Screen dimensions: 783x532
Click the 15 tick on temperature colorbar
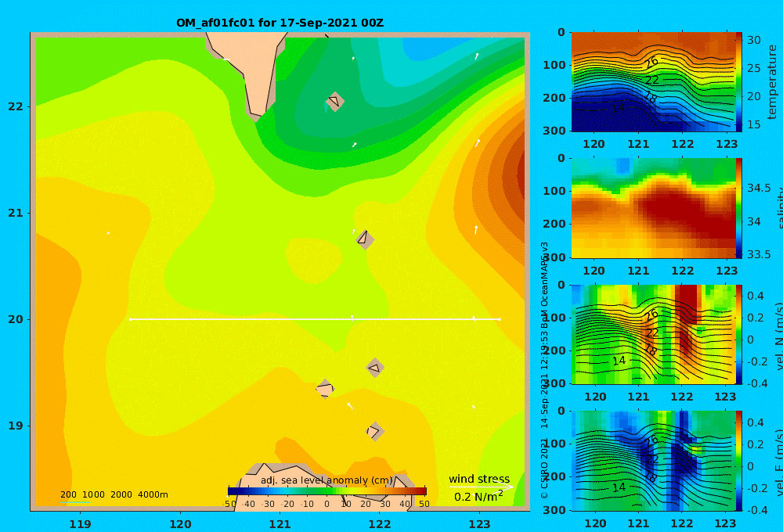(753, 124)
